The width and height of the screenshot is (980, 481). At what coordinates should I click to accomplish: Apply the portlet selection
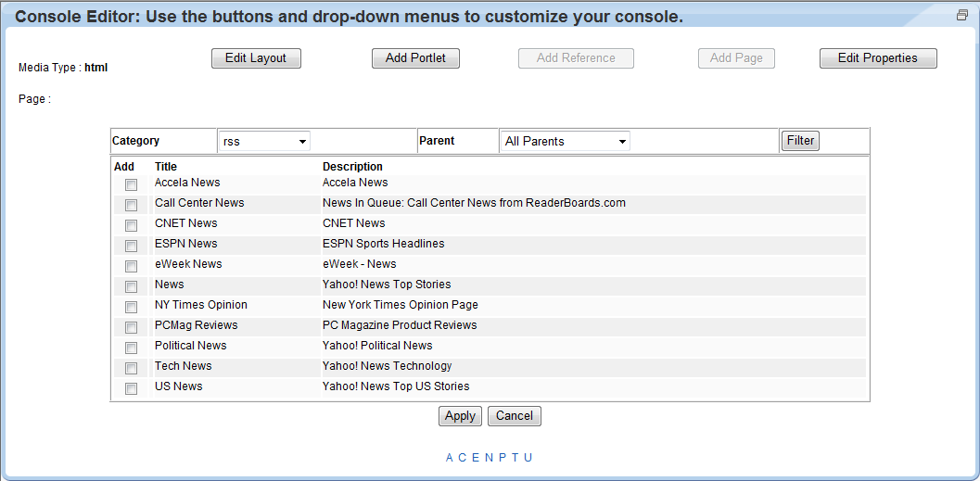(x=460, y=416)
